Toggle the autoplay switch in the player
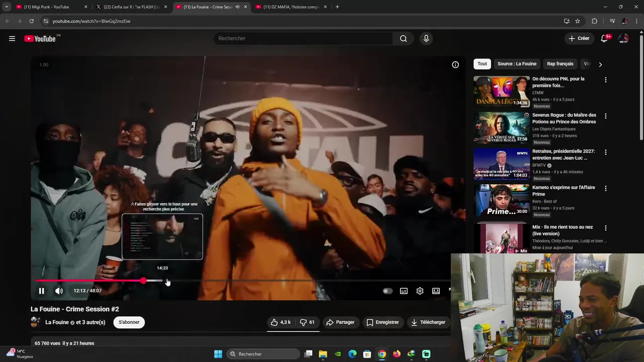The width and height of the screenshot is (644, 362). [387, 291]
